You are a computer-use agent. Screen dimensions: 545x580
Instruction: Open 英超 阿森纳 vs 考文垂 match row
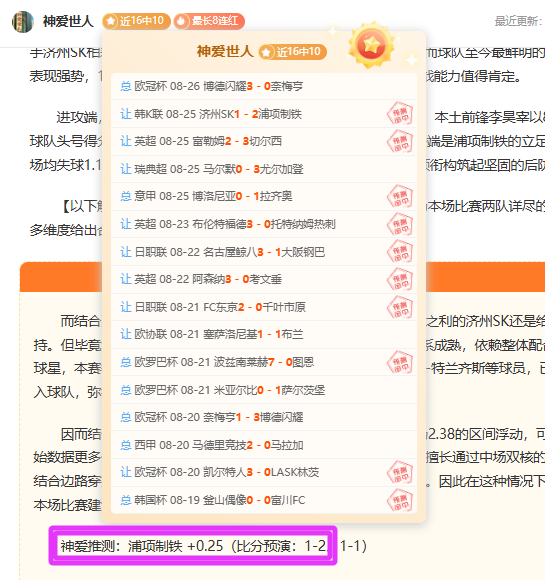click(264, 279)
